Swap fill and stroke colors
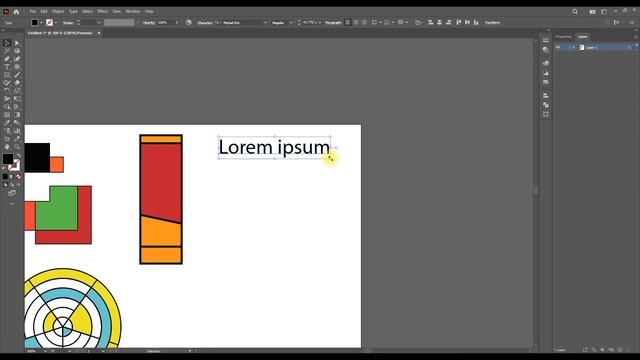Viewport: 640px width, 360px height. point(18,156)
